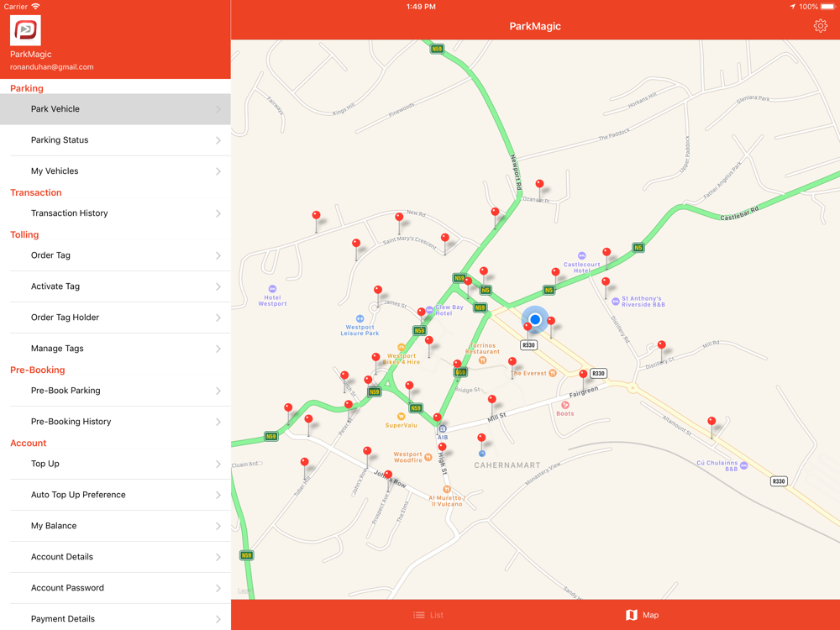Open Payment Details
The width and height of the screenshot is (840, 630).
pos(115,619)
